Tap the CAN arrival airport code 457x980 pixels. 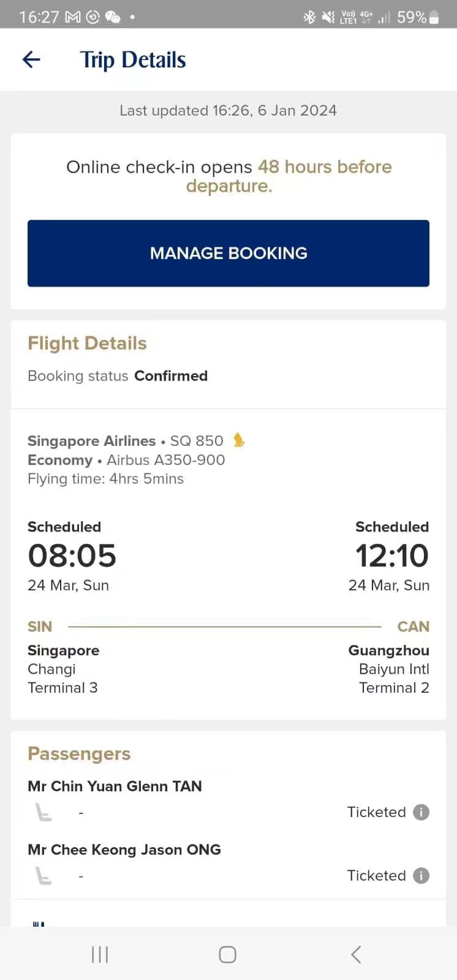pyautogui.click(x=413, y=627)
